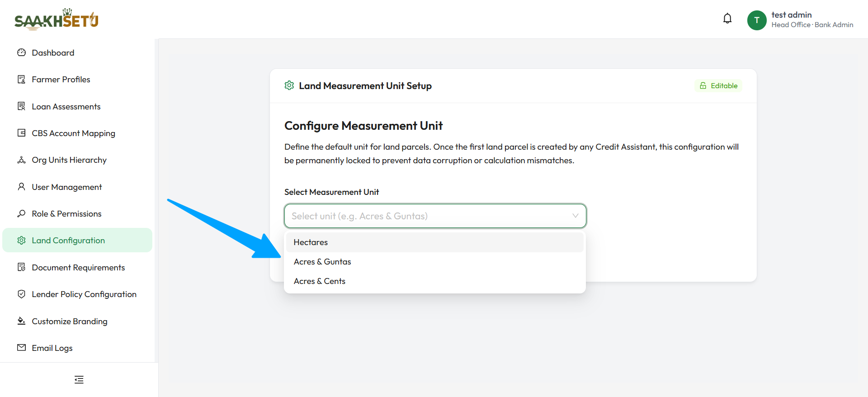This screenshot has width=868, height=397.
Task: Open Role & Permissions
Action: click(x=77, y=214)
